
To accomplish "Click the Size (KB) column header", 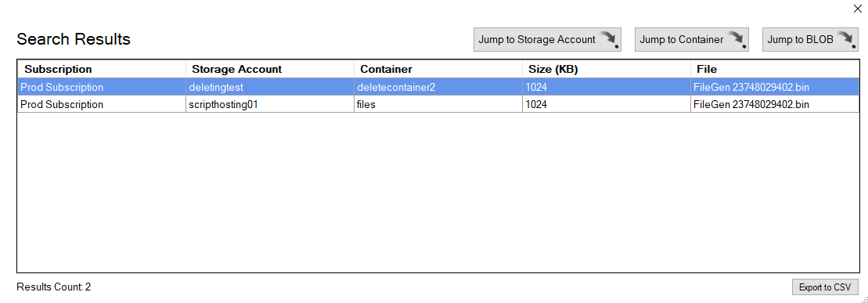I will click(x=607, y=69).
